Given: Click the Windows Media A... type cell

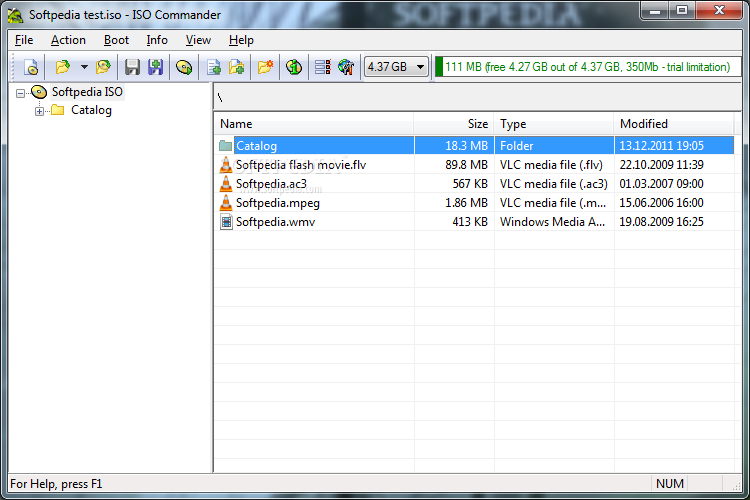Looking at the screenshot, I should coord(552,222).
